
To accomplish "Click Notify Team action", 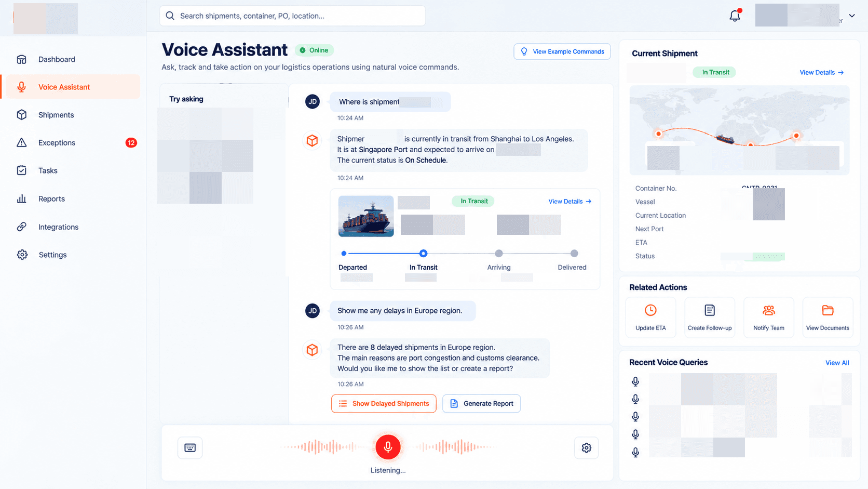I will pyautogui.click(x=769, y=318).
